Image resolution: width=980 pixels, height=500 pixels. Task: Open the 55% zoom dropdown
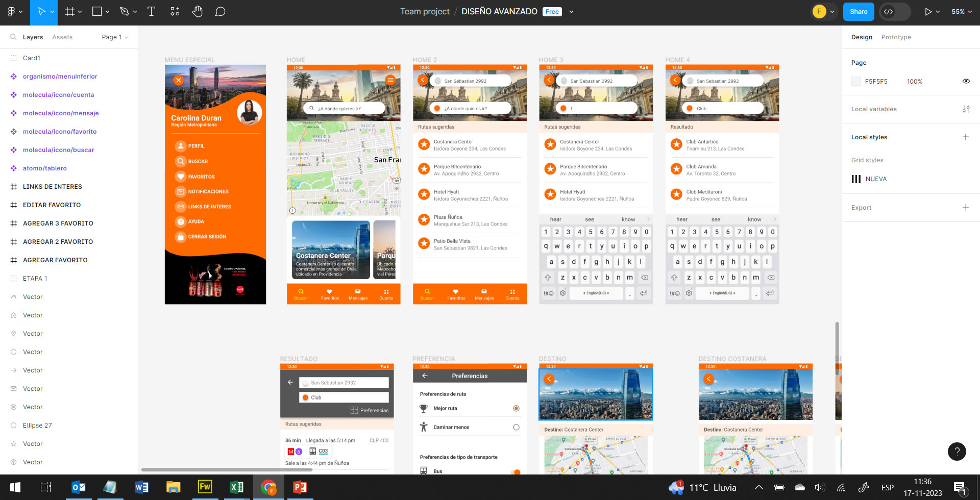click(x=962, y=12)
